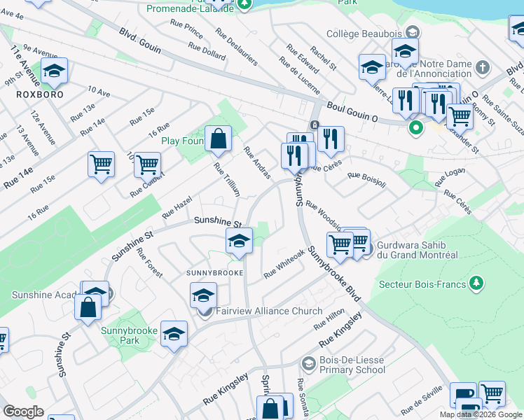The width and height of the screenshot is (524, 420).
Task: Click the train station icon near Boul Gouin O
Action: click(315, 125)
